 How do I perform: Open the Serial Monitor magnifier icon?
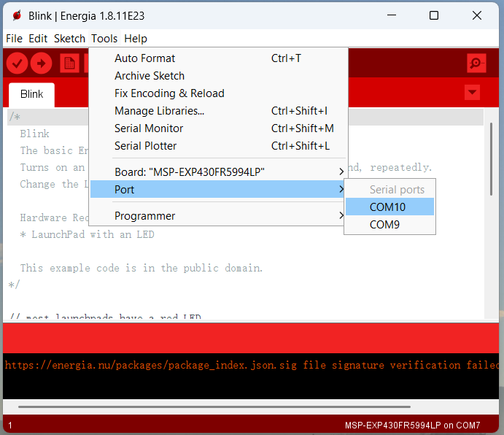coord(476,63)
